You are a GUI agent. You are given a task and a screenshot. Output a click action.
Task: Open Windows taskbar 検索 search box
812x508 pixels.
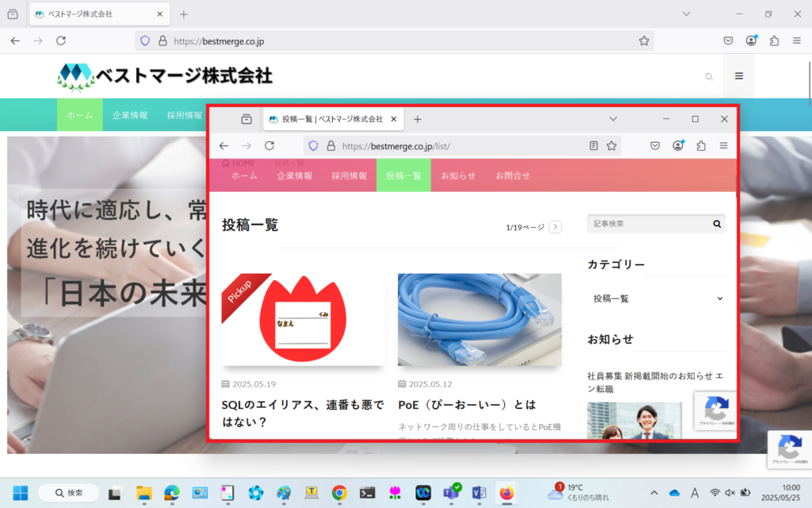(70, 492)
